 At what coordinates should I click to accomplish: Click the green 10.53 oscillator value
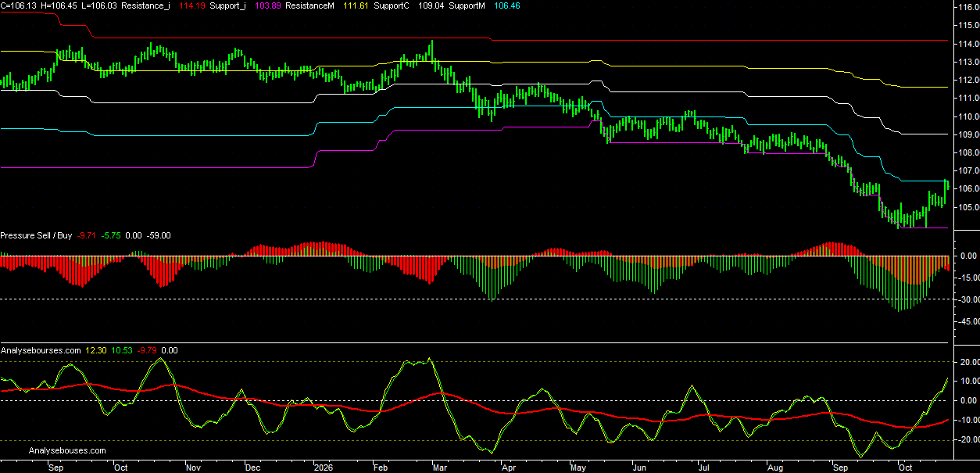point(121,350)
